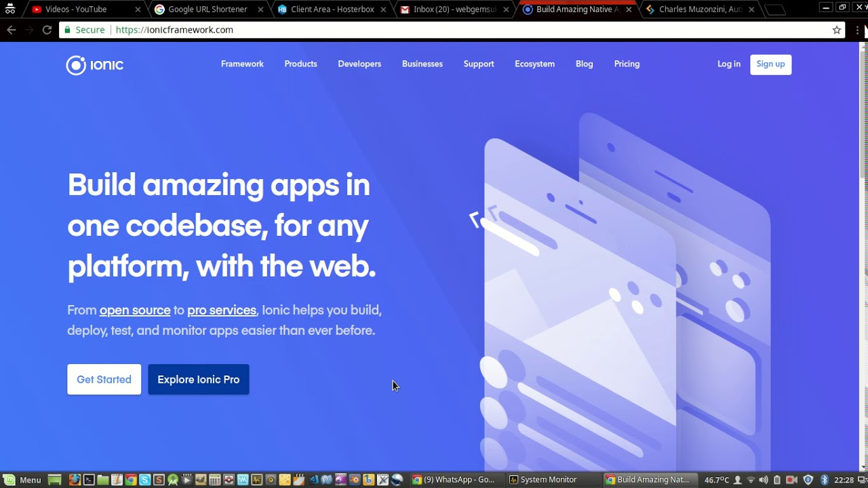Launch Sublime Text from the taskbar

pos(159,480)
